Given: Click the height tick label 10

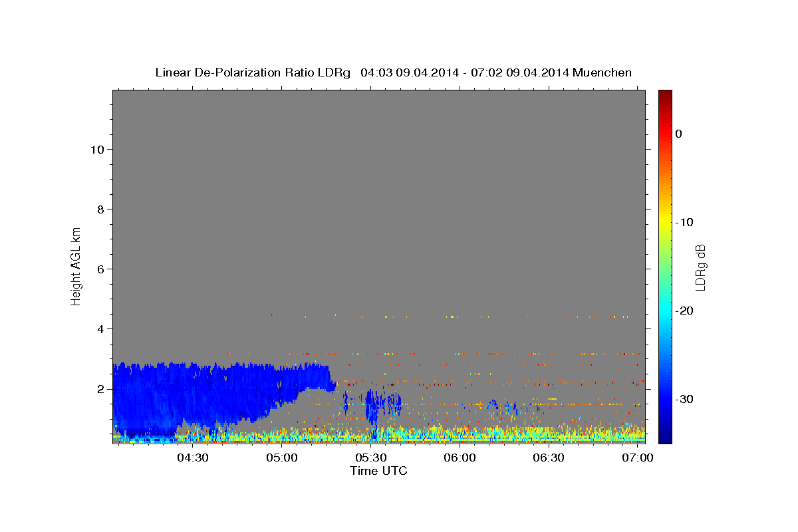Looking at the screenshot, I should point(98,150).
